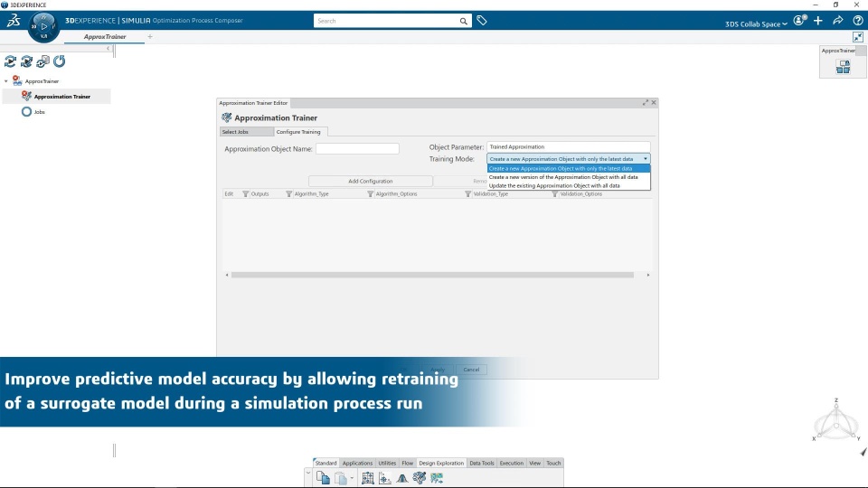Click the Validation_Options column filter icon
The image size is (868, 488).
pyautogui.click(x=554, y=194)
